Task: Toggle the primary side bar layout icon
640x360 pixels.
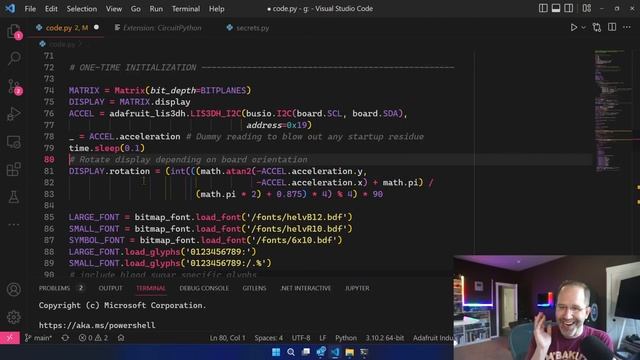Action: click(x=543, y=8)
